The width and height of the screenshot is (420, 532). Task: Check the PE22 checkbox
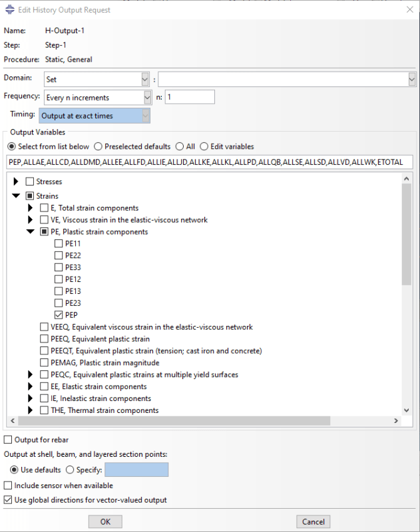click(59, 255)
